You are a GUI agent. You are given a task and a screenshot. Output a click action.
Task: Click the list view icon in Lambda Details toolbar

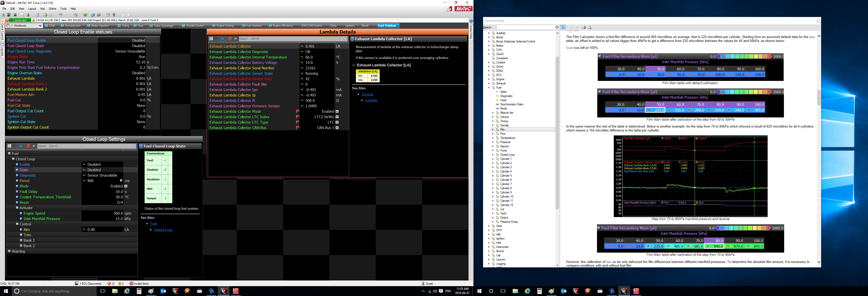pyautogui.click(x=211, y=39)
